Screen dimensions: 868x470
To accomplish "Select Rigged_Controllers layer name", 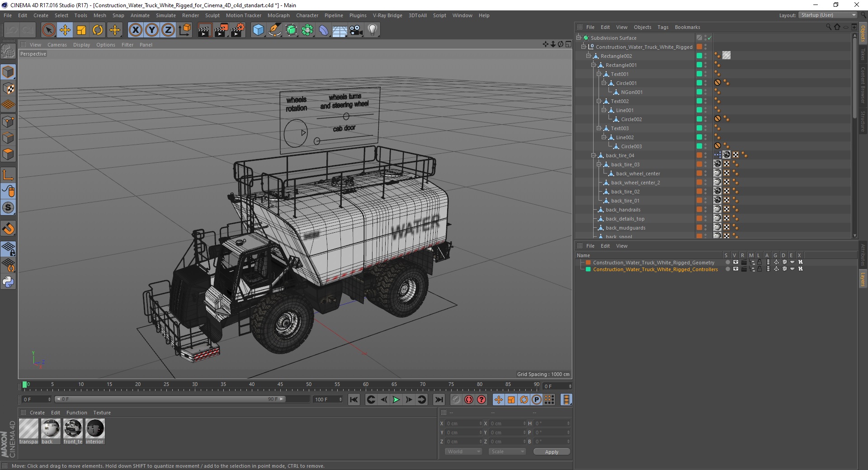I will (655, 269).
